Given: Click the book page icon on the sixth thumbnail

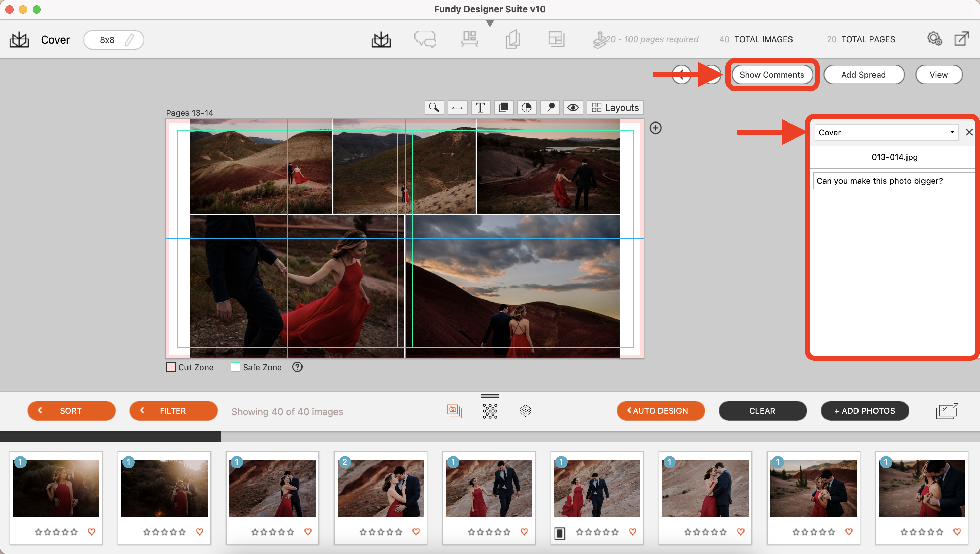Looking at the screenshot, I should pyautogui.click(x=559, y=533).
